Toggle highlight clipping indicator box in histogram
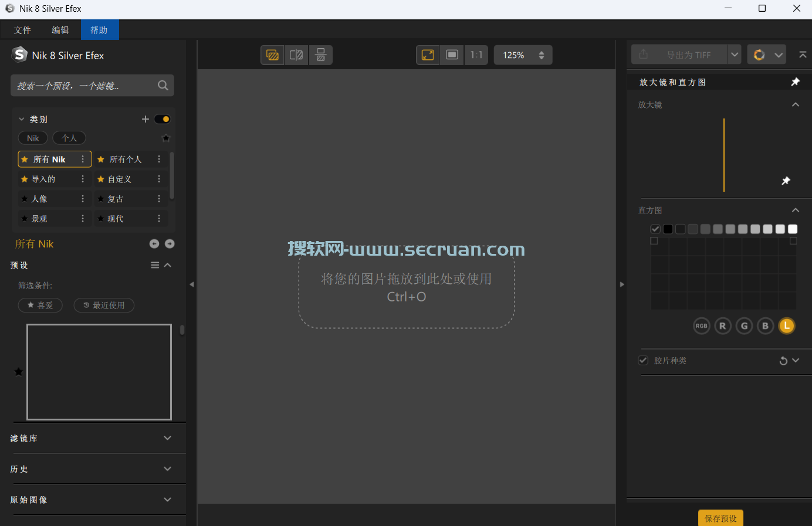 [793, 241]
